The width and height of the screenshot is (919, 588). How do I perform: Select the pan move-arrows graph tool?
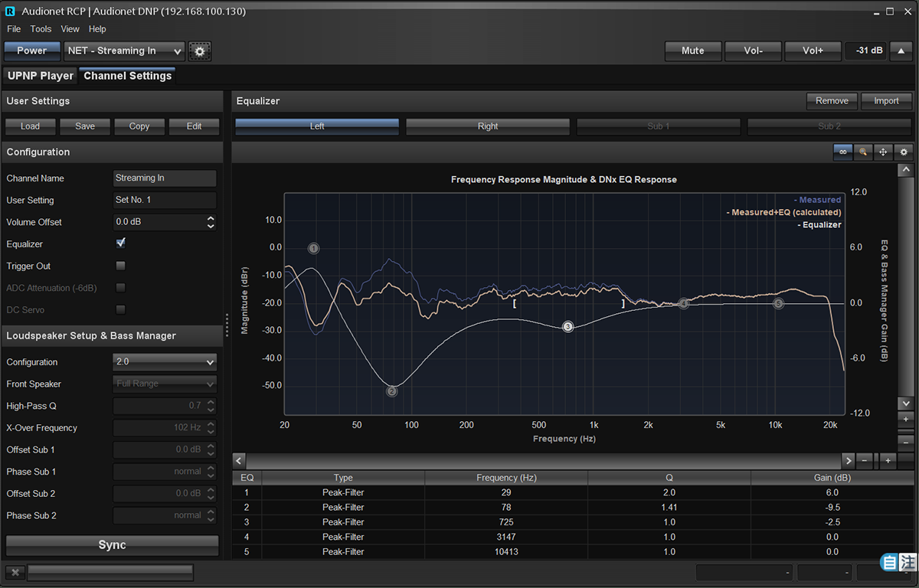[883, 152]
